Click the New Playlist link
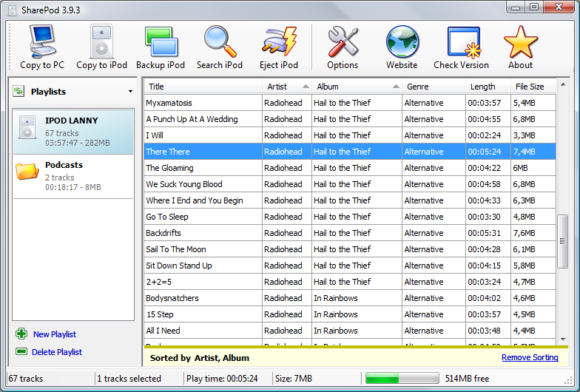The height and width of the screenshot is (392, 580). 55,334
